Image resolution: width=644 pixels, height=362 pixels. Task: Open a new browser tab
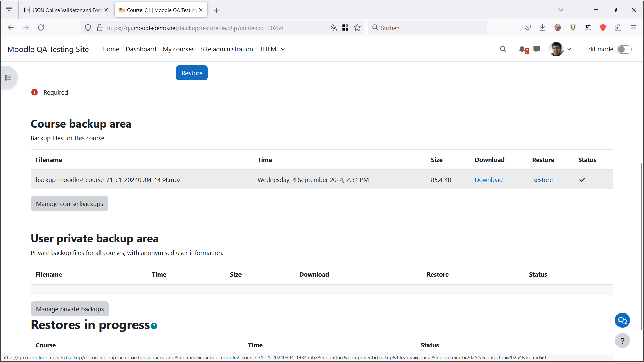tap(217, 10)
